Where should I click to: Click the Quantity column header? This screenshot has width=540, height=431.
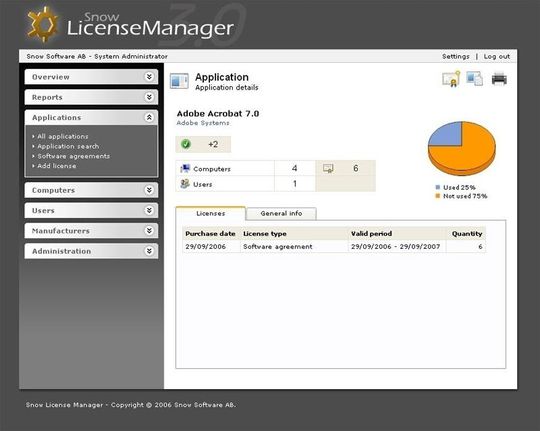click(x=467, y=234)
